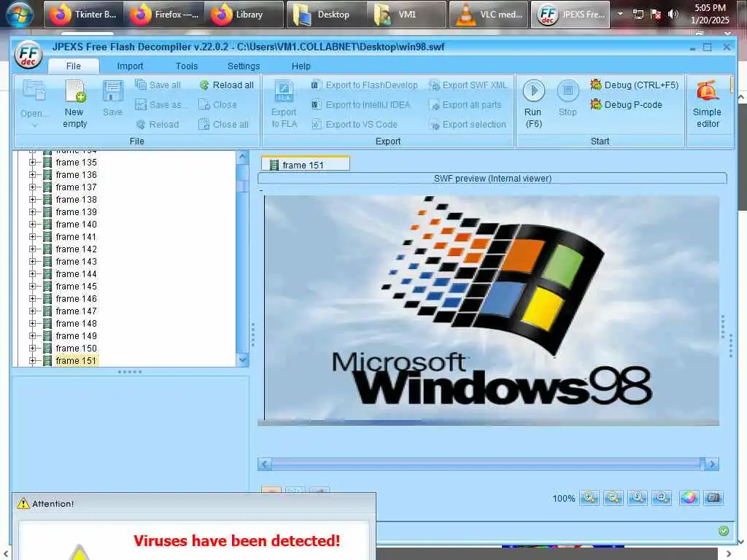Click the zoom to 1:1 icon
The image size is (747, 560).
pyautogui.click(x=638, y=498)
